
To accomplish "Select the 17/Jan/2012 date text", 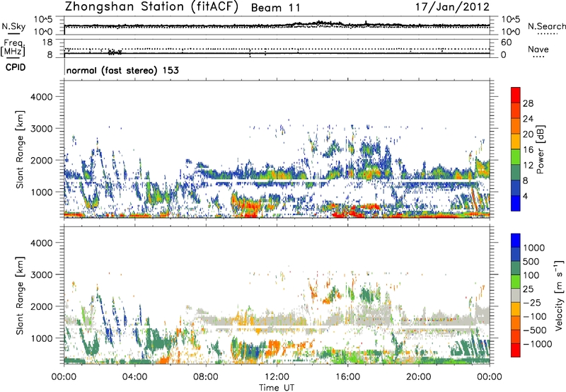I will click(451, 8).
